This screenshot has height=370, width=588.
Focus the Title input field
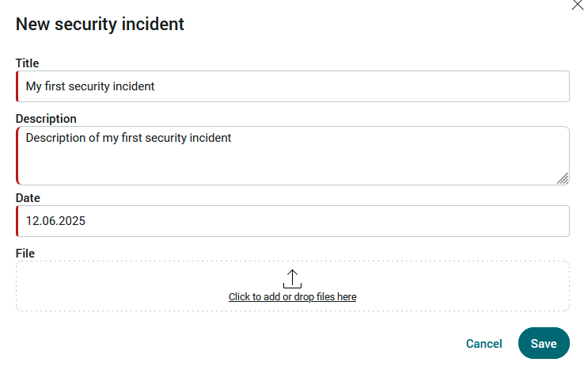(293, 86)
